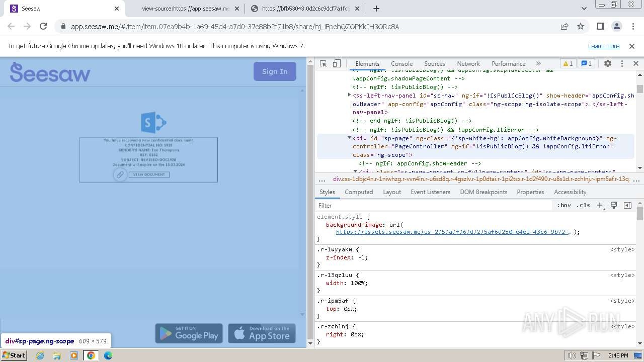Open the Network tab
This screenshot has width=644, height=362.
click(468, 64)
